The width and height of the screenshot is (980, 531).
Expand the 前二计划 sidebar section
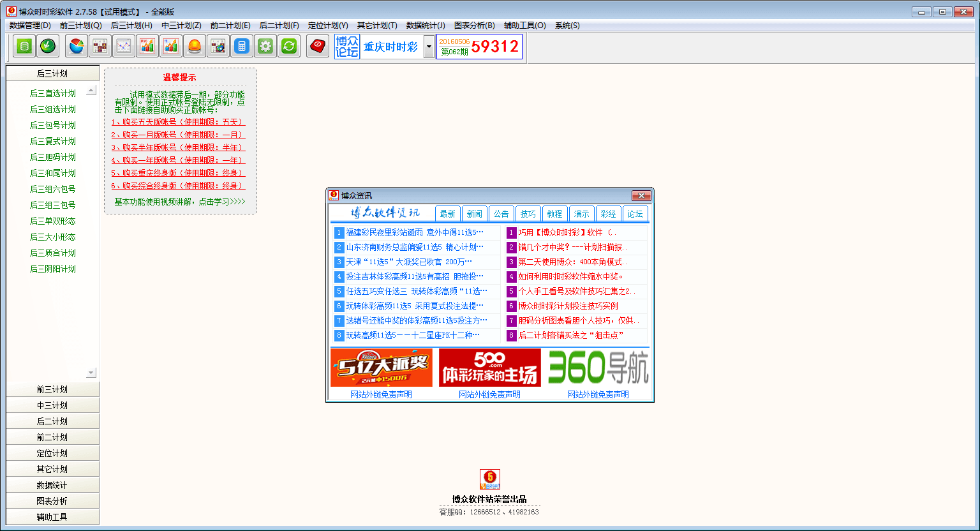[52, 437]
